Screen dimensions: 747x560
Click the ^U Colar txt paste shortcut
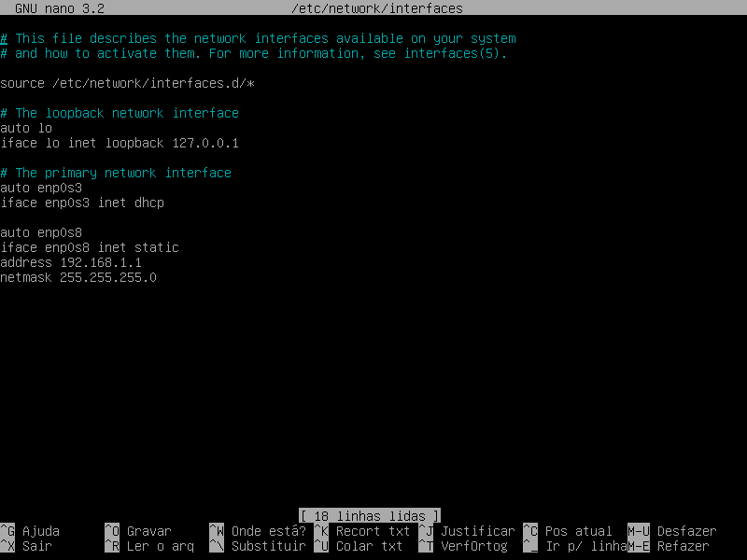tap(359, 546)
